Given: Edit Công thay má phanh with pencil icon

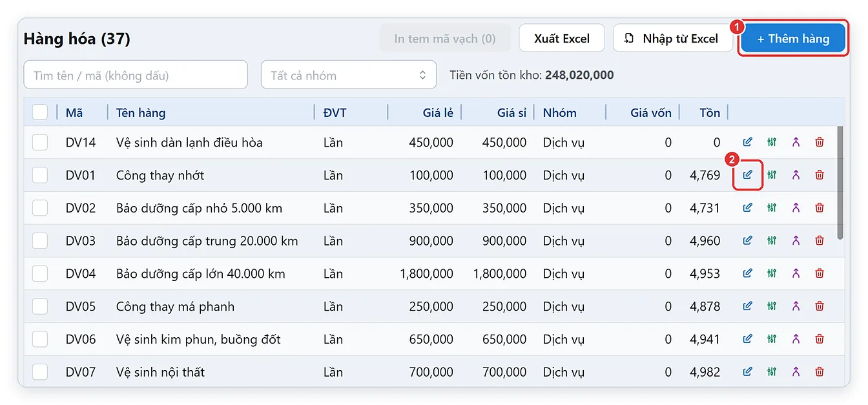Looking at the screenshot, I should coord(748,306).
